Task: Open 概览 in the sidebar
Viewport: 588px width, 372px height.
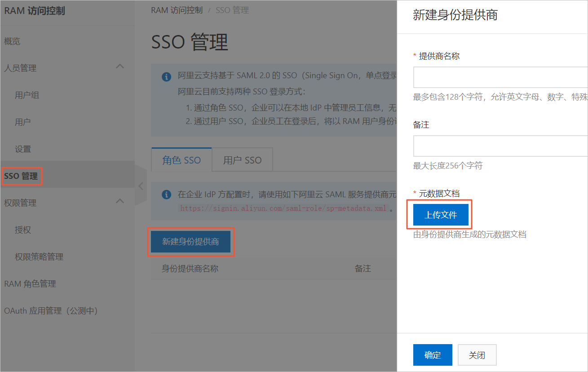Action: (x=12, y=41)
